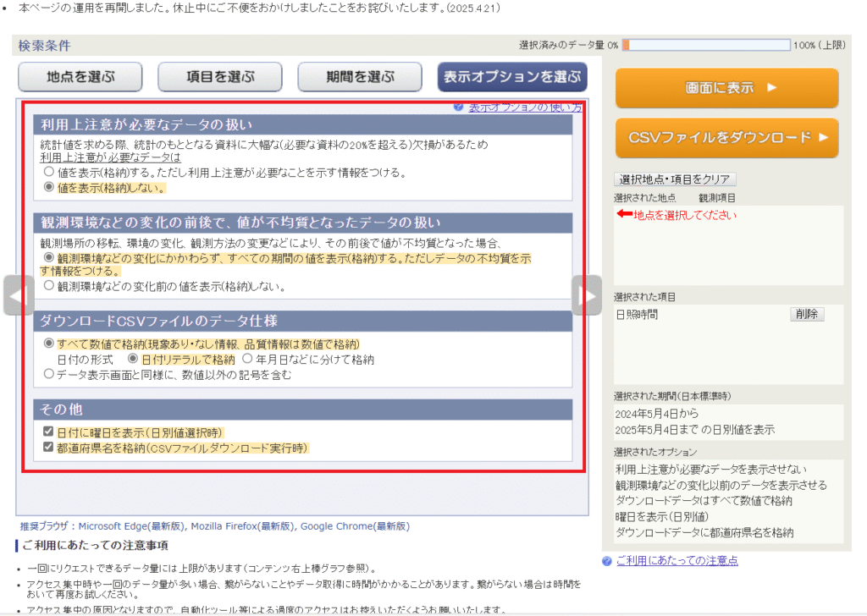
Task: Click the left gray arrow to go to previous panel
Action: pos(19,295)
